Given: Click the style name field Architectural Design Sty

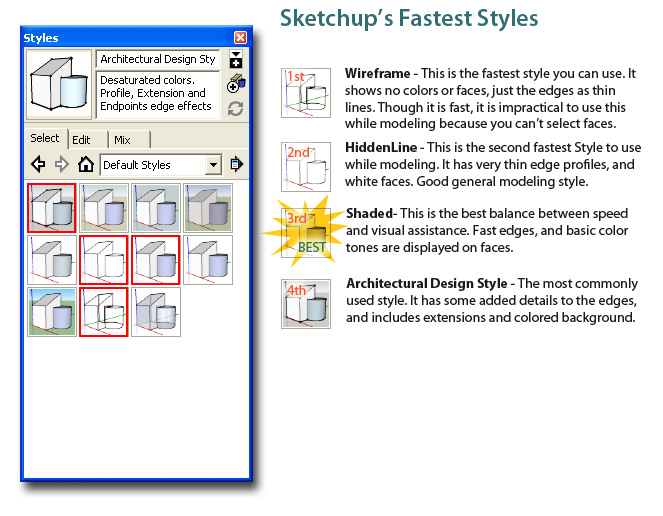Looking at the screenshot, I should point(158,59).
